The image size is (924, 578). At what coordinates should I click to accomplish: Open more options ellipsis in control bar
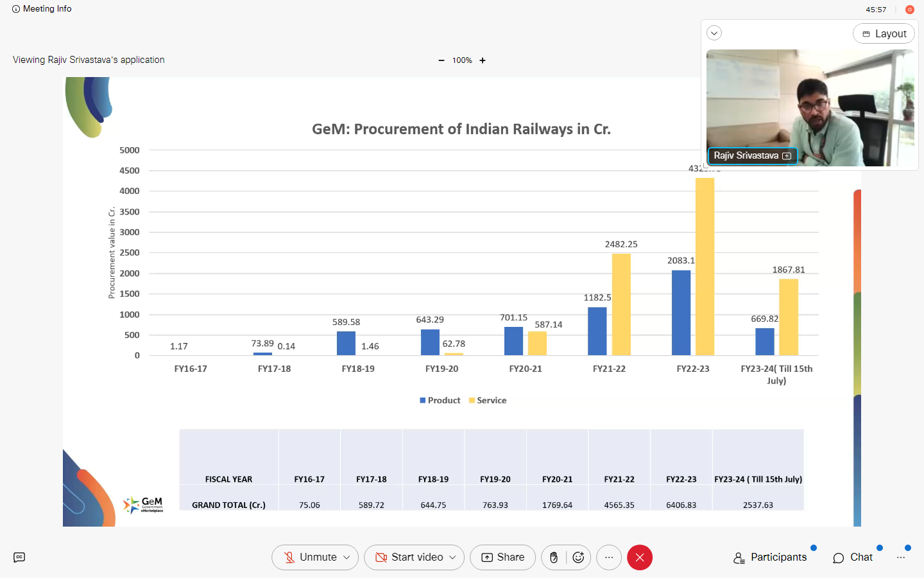point(609,557)
